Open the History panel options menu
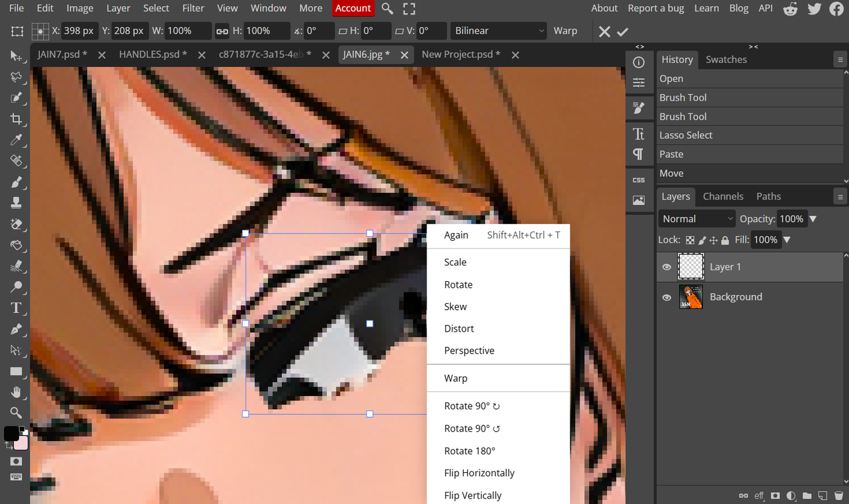 (x=840, y=60)
